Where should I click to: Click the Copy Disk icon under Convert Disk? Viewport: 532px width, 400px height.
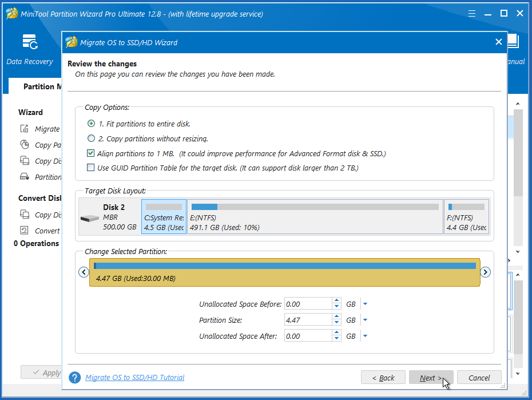pos(25,214)
